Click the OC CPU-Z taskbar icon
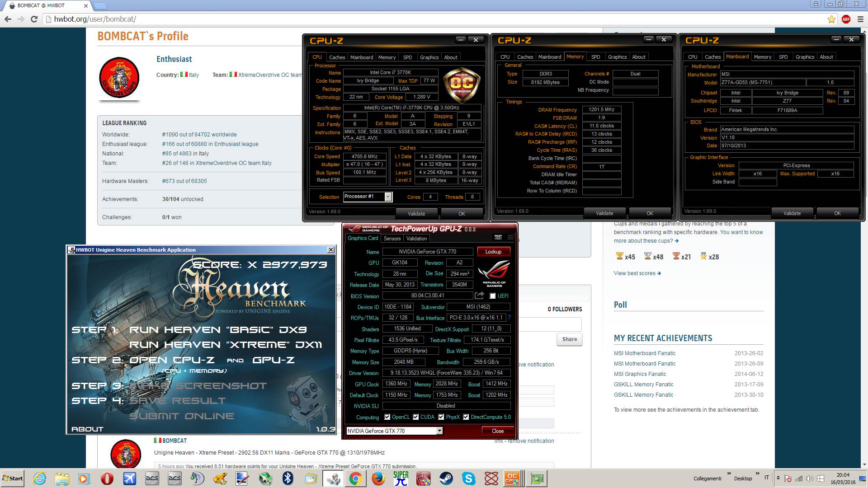The height and width of the screenshot is (488, 868). [x=513, y=478]
